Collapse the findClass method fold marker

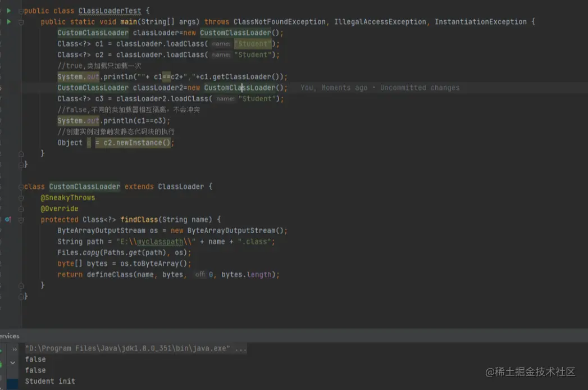pyautogui.click(x=21, y=220)
